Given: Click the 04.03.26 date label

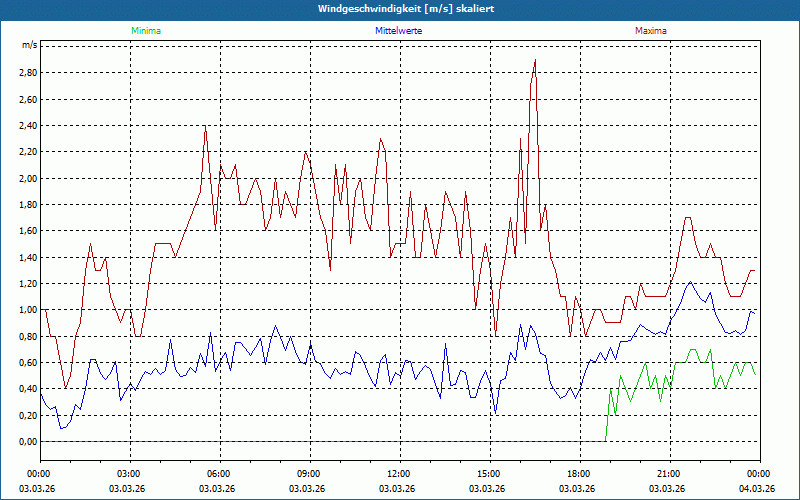Looking at the screenshot, I should coord(757,488).
